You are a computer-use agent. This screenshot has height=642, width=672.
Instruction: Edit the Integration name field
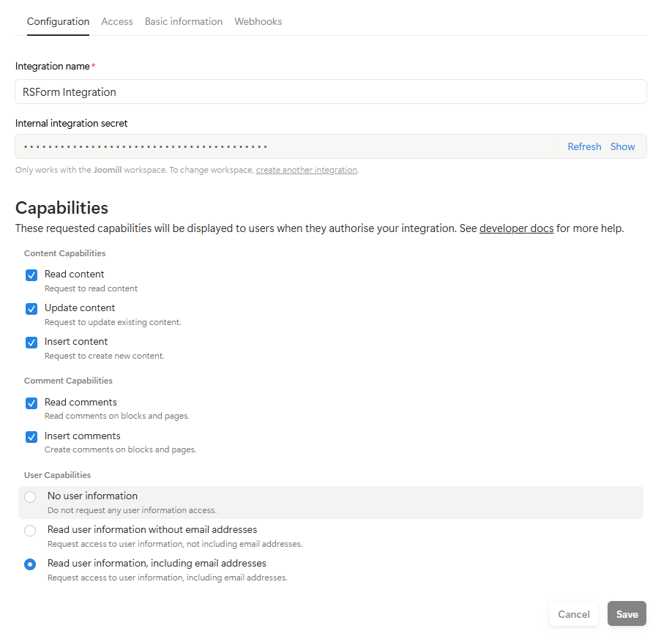[x=329, y=92]
